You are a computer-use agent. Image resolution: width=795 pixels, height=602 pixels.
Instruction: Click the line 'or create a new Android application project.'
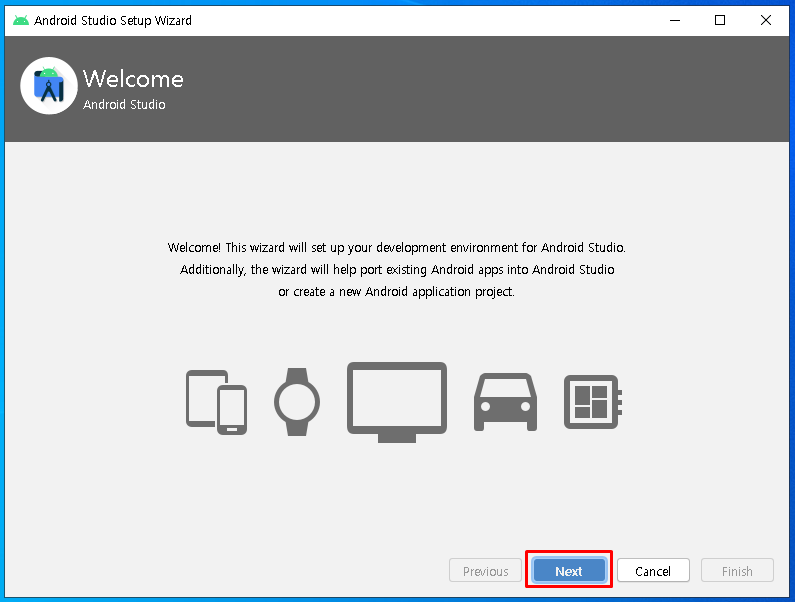tap(396, 292)
